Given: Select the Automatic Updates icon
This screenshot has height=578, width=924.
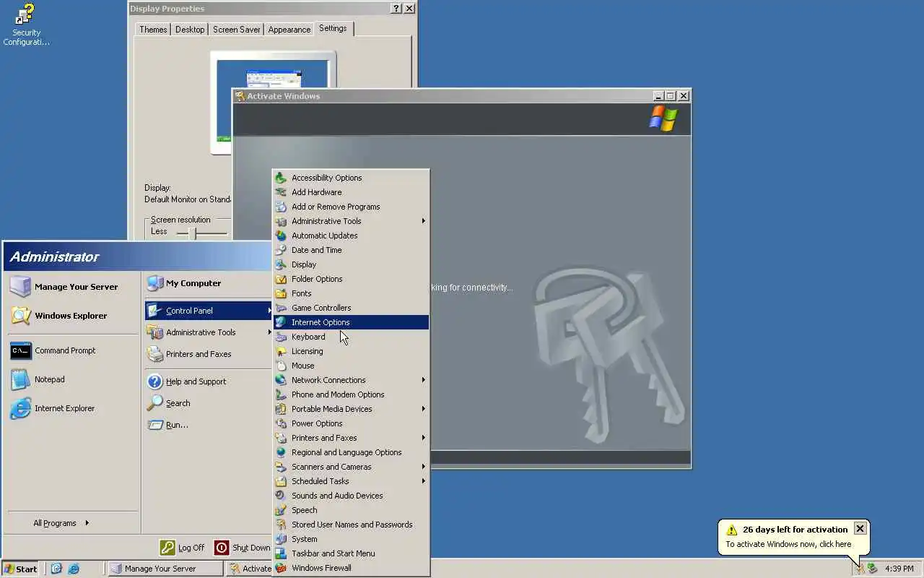Looking at the screenshot, I should point(281,236).
